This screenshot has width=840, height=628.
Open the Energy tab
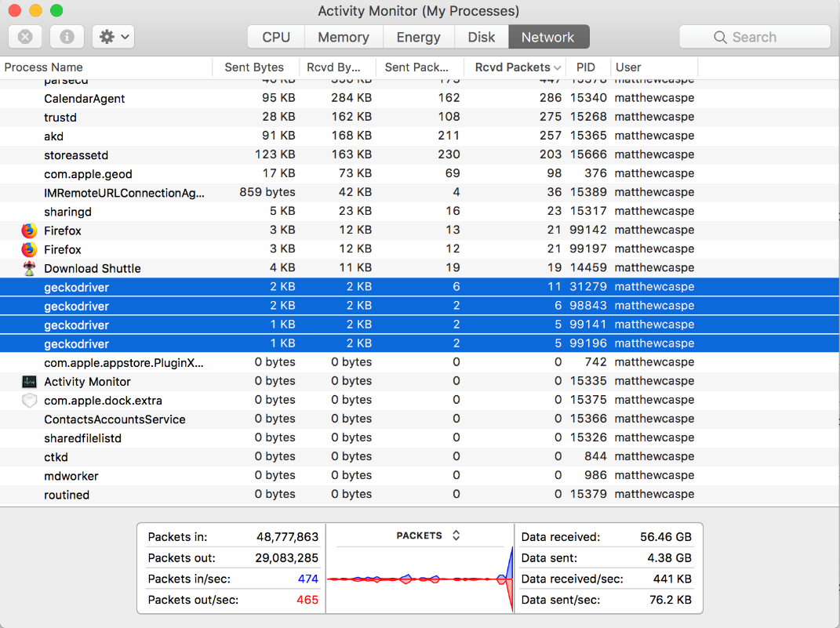coord(418,37)
